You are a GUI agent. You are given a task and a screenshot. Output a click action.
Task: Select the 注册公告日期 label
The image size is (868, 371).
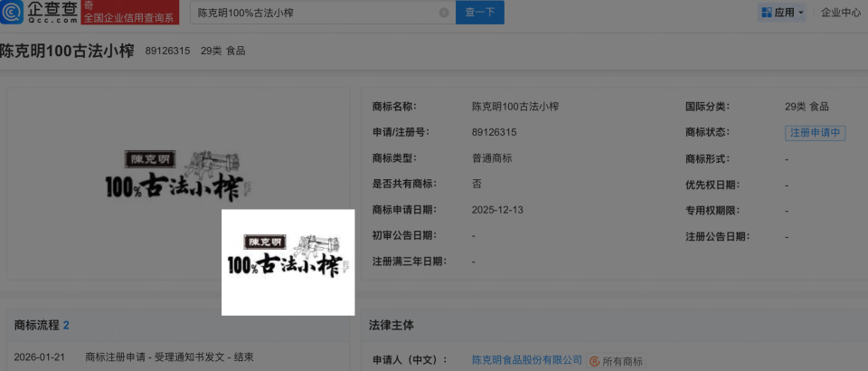[x=718, y=236]
